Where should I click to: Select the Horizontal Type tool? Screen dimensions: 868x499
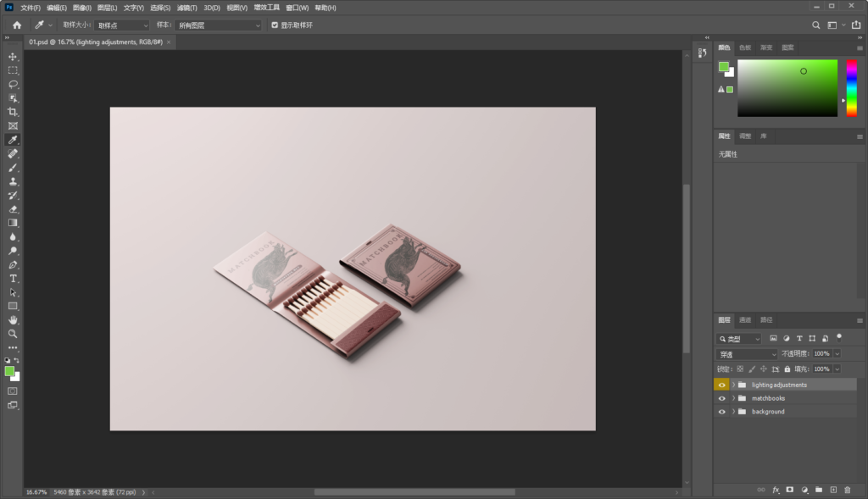(x=13, y=279)
